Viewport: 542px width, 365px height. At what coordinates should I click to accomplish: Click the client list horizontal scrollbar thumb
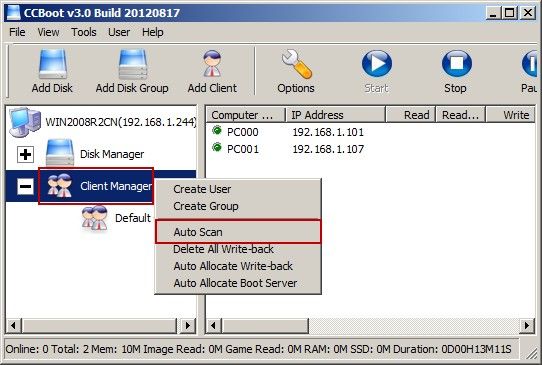coord(265,325)
